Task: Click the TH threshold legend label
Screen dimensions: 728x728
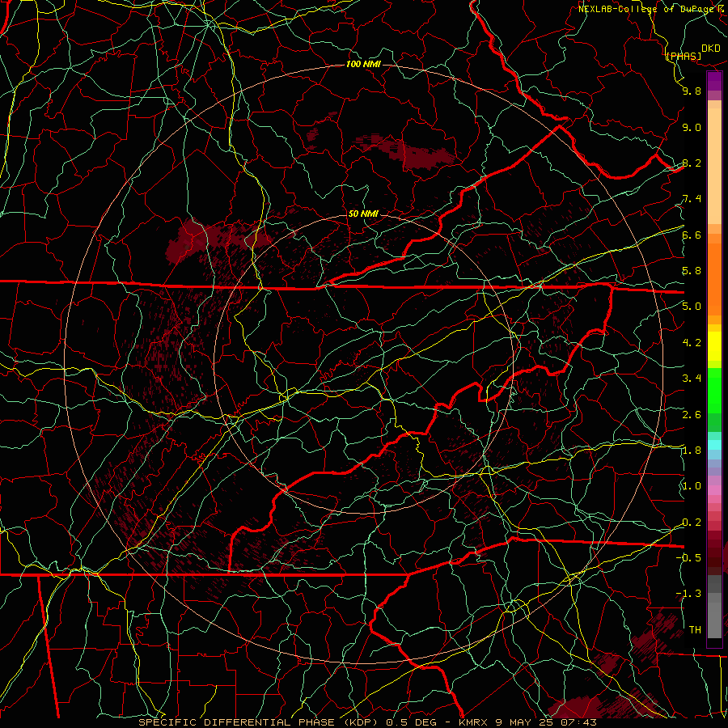Action: click(695, 630)
